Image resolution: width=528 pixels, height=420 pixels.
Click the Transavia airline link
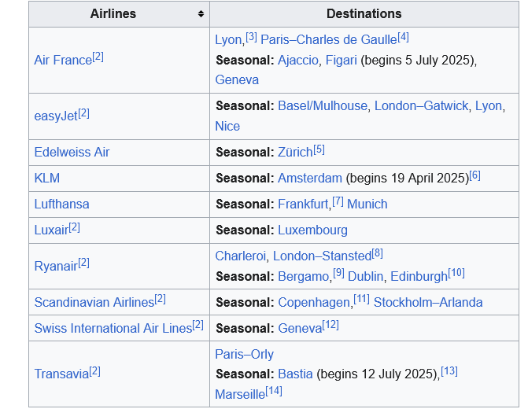61,374
